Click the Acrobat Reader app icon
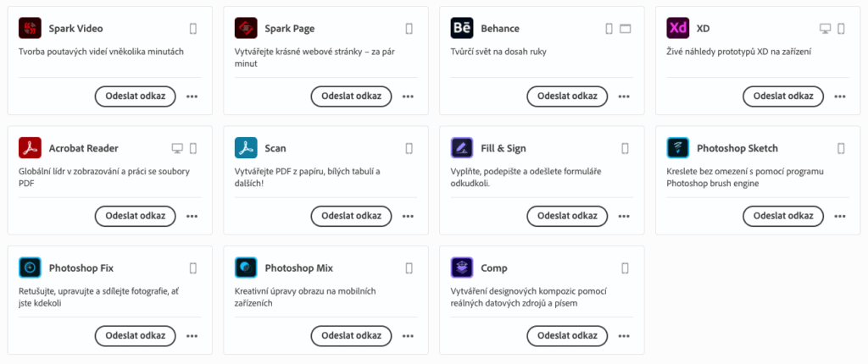 click(30, 148)
